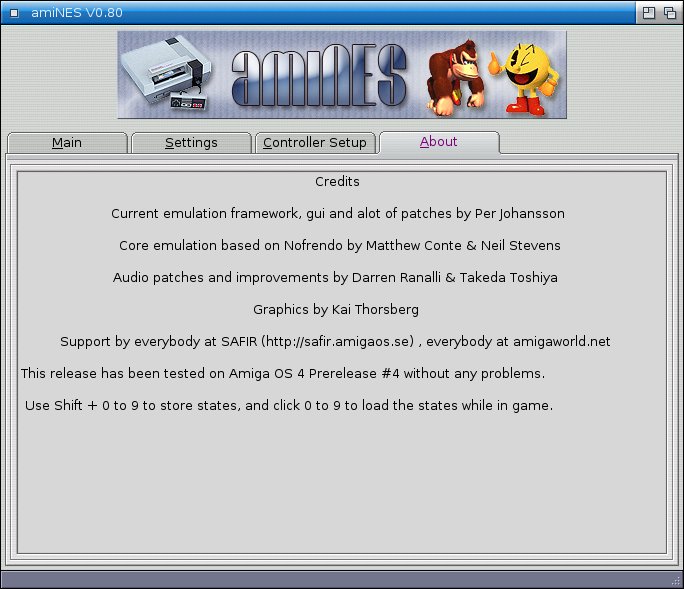Open the Controller Setup tab

315,143
